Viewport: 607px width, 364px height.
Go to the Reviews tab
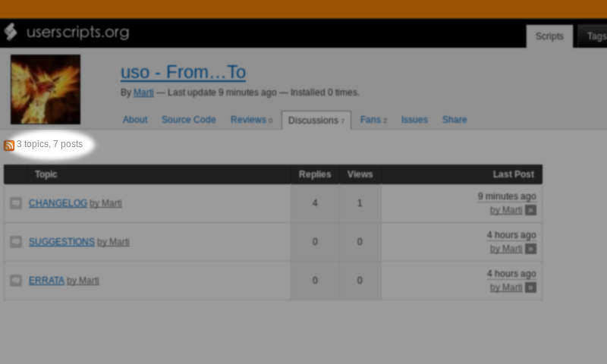[x=251, y=120]
